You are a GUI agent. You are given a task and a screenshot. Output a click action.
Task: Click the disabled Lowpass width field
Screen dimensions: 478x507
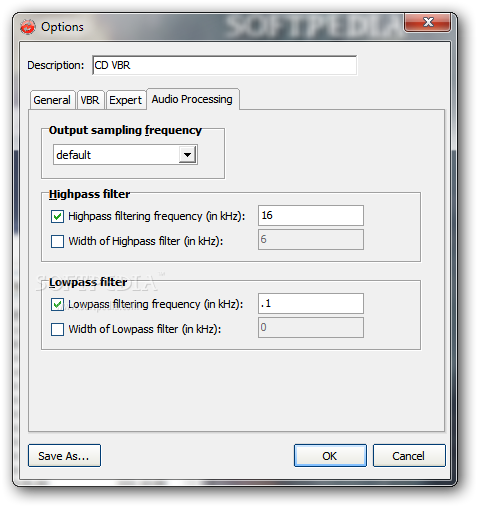pyautogui.click(x=311, y=328)
